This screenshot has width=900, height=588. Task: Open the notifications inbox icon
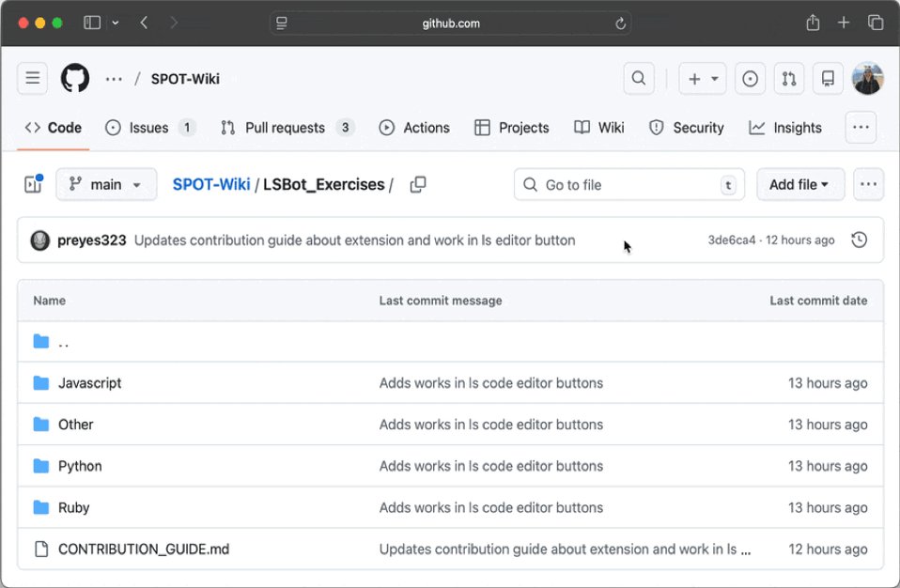click(x=828, y=78)
